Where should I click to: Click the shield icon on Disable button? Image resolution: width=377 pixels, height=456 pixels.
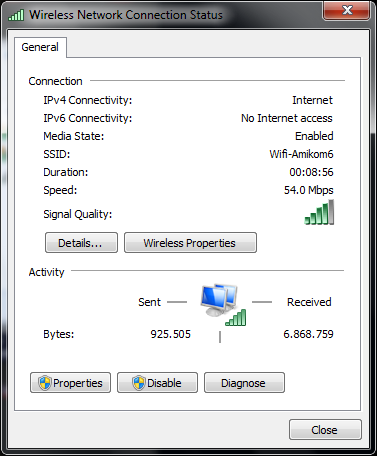point(138,383)
